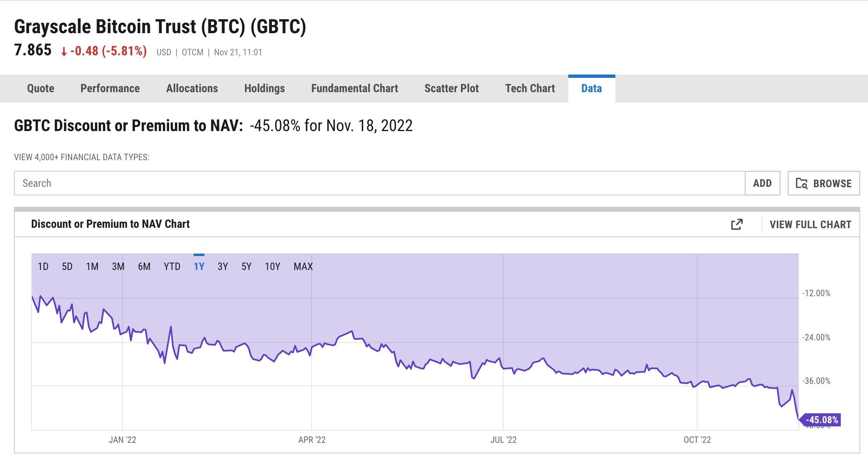This screenshot has height=467, width=868.
Task: Click the -0.48 (-5.81%) price change
Action: click(104, 51)
